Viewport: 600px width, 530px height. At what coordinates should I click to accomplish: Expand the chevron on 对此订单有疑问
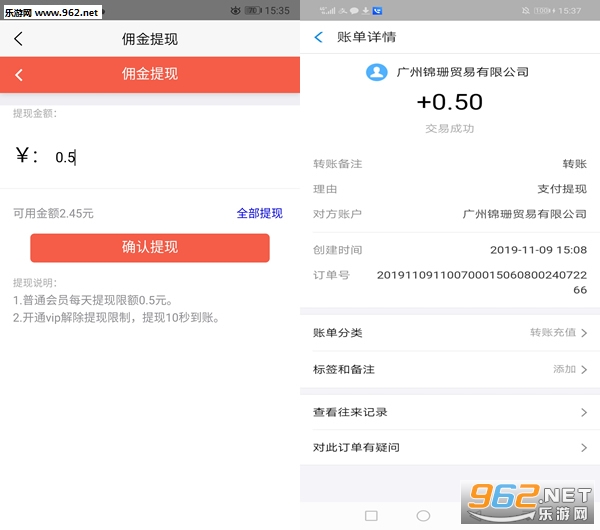click(583, 447)
